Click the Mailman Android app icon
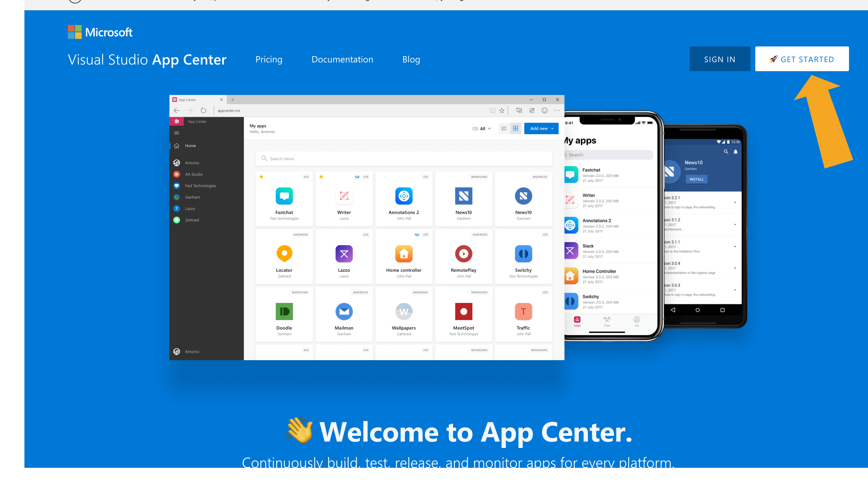The height and width of the screenshot is (485, 868). tap(343, 311)
